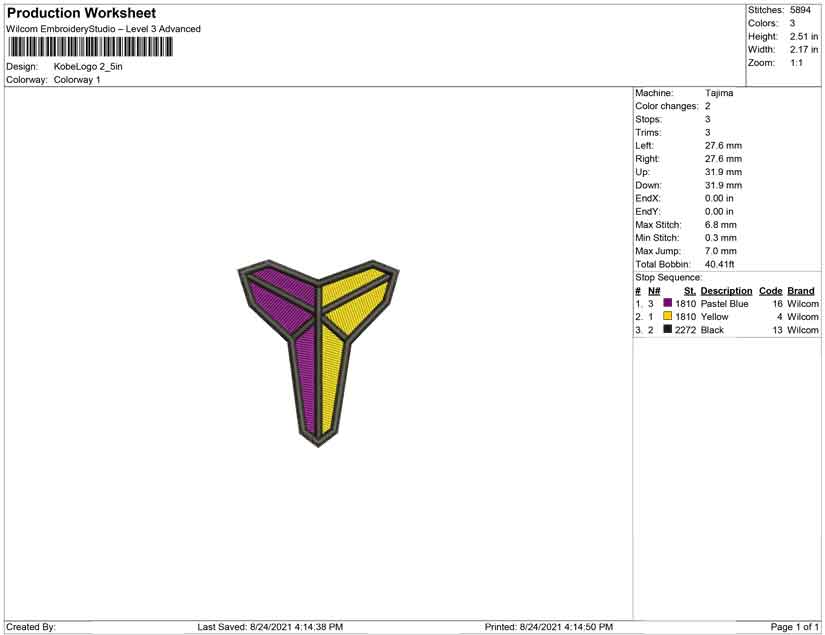Click the Zoom value 1:1

[797, 63]
